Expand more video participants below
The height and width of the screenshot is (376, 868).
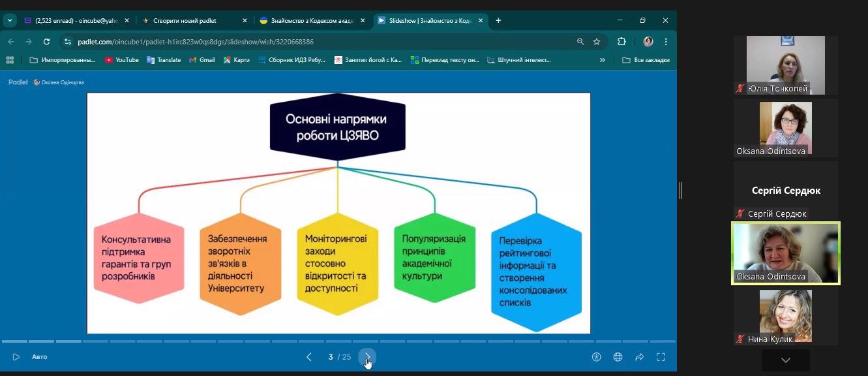[785, 360]
